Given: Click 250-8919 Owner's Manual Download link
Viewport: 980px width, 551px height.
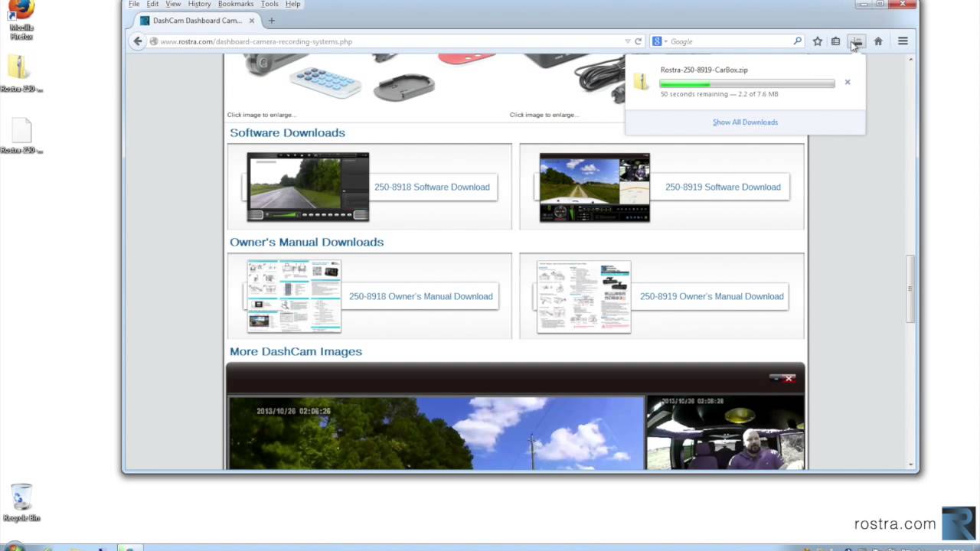Looking at the screenshot, I should [x=711, y=296].
